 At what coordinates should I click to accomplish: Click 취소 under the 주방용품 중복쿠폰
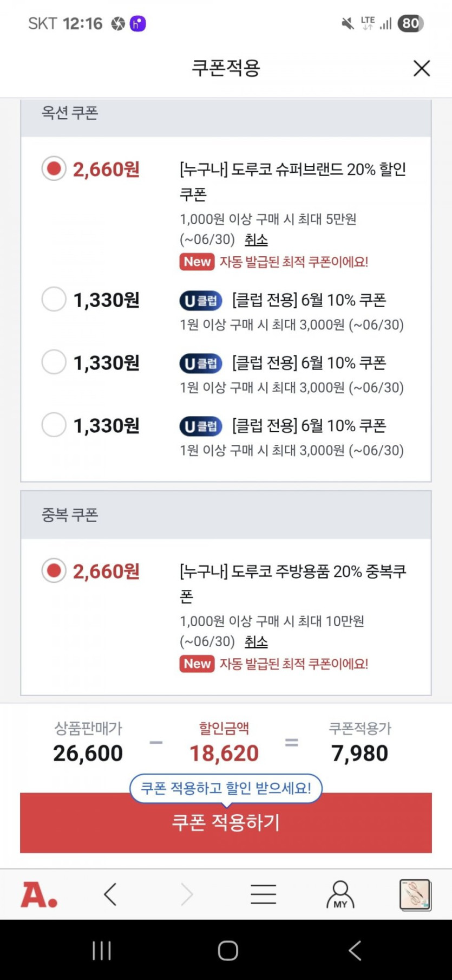click(256, 641)
